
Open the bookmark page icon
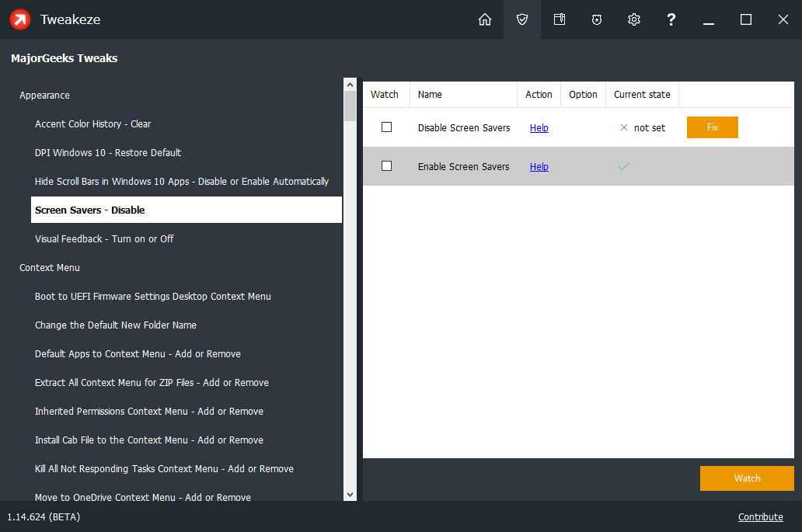pos(560,19)
